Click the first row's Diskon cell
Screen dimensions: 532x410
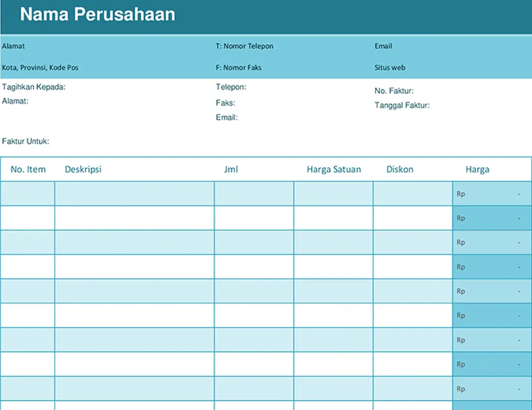413,193
